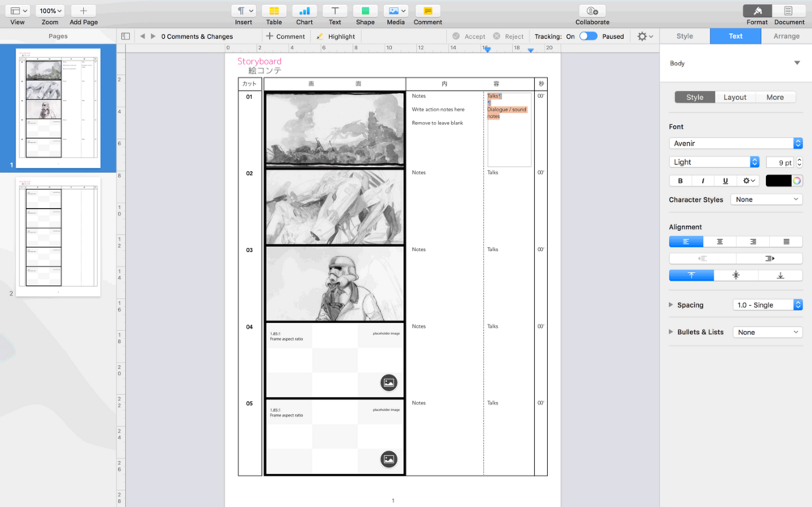Open the 100% Zoom dropdown
The height and width of the screenshot is (507, 812).
point(50,10)
